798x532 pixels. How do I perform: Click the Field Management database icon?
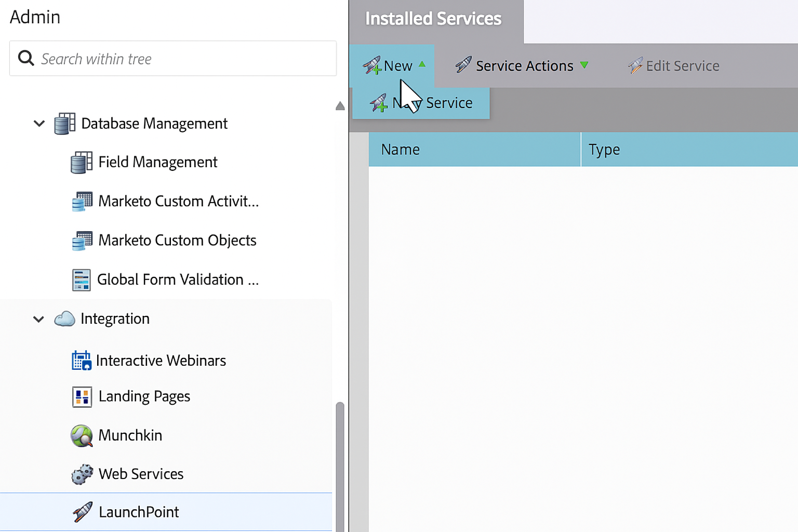(81, 162)
